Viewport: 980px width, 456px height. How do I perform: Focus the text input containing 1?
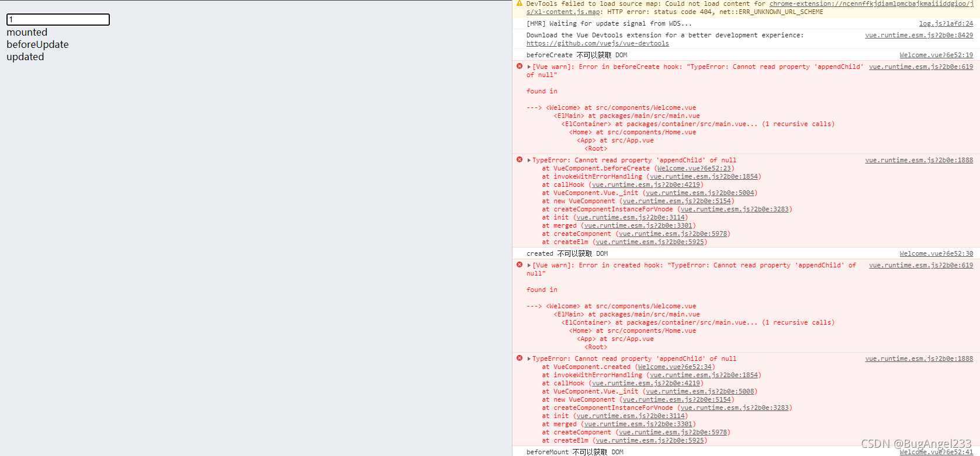58,20
